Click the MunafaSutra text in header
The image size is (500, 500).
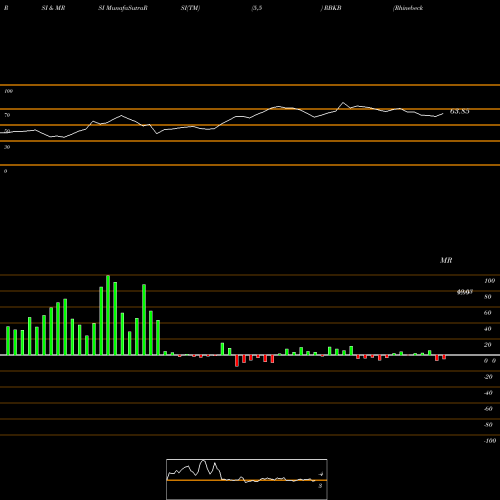click(x=126, y=8)
